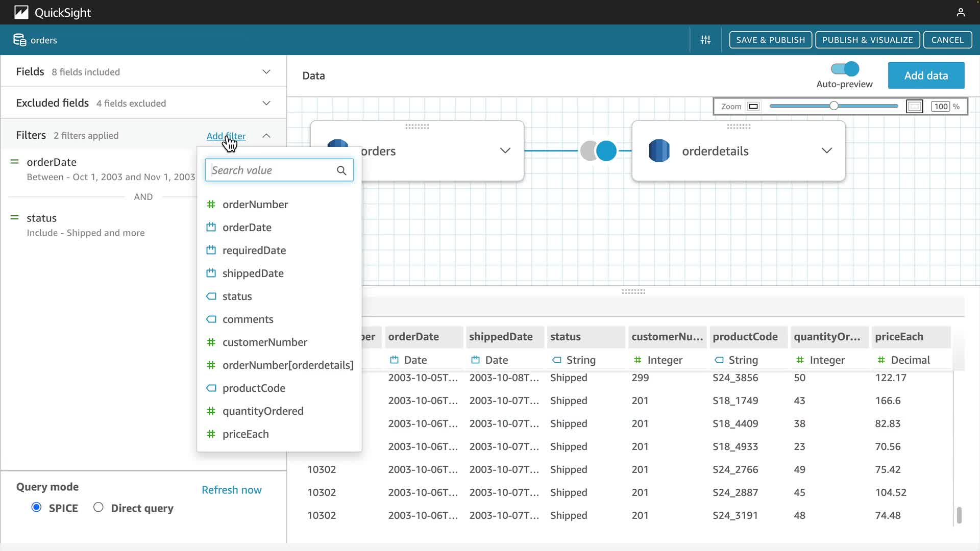Click the QuickSight logo icon

[x=21, y=12]
